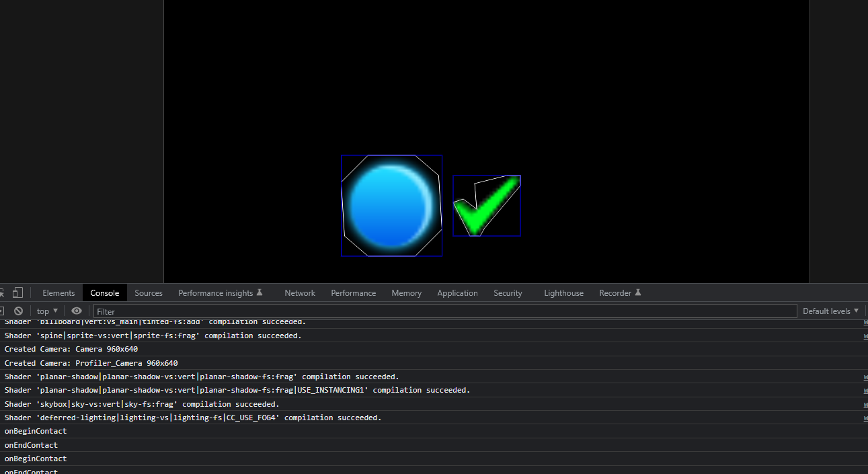Image resolution: width=868 pixels, height=474 pixels.
Task: Focus the console Filter input field
Action: pyautogui.click(x=444, y=311)
